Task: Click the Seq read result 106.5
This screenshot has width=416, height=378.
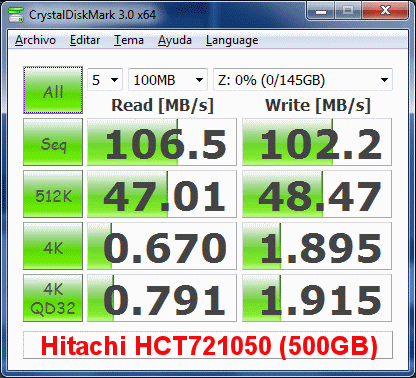Action: [162, 142]
